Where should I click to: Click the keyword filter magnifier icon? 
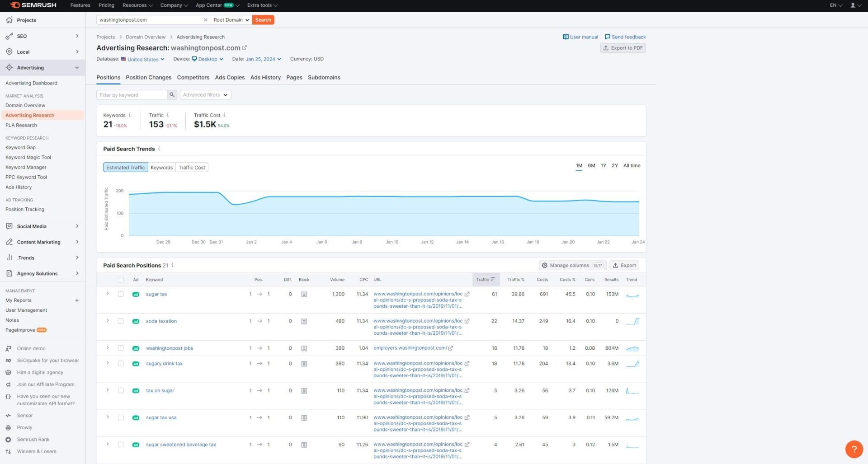(x=172, y=95)
